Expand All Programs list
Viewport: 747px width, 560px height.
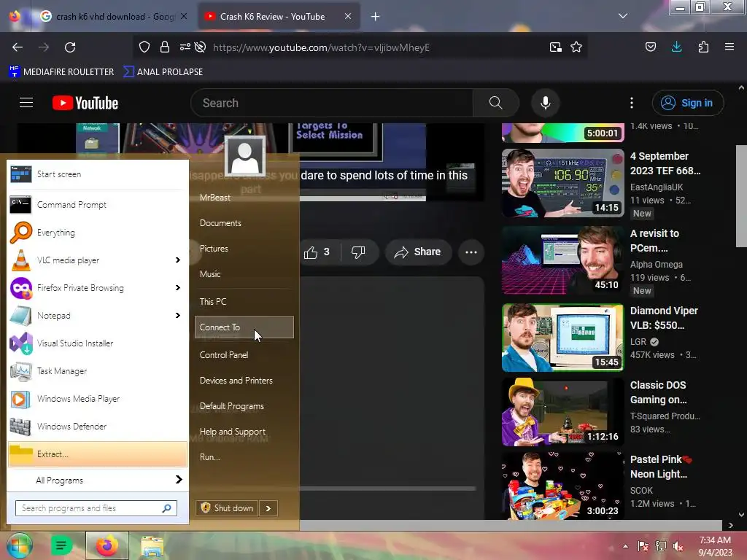point(98,480)
